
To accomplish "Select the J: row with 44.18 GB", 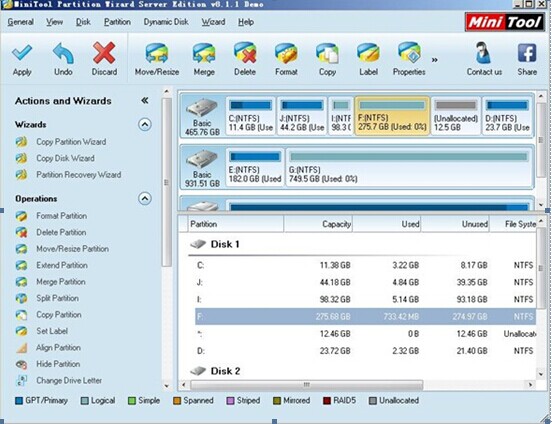I will [365, 282].
